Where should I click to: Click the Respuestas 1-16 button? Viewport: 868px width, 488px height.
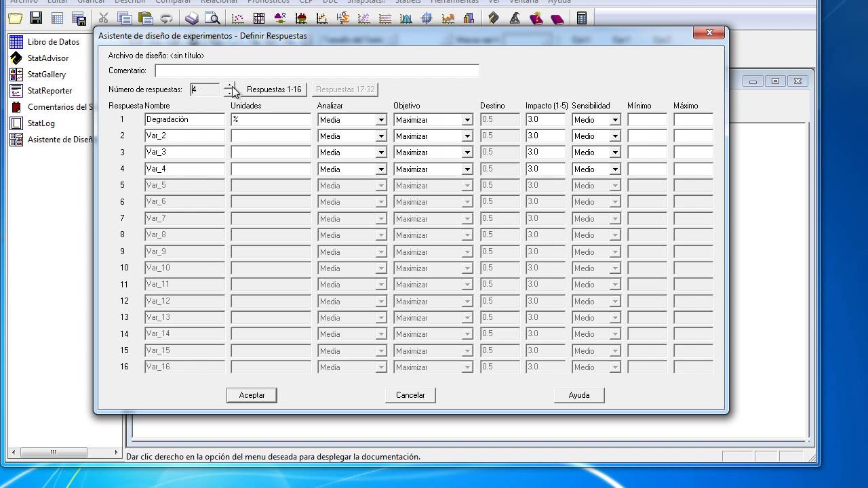click(x=274, y=89)
